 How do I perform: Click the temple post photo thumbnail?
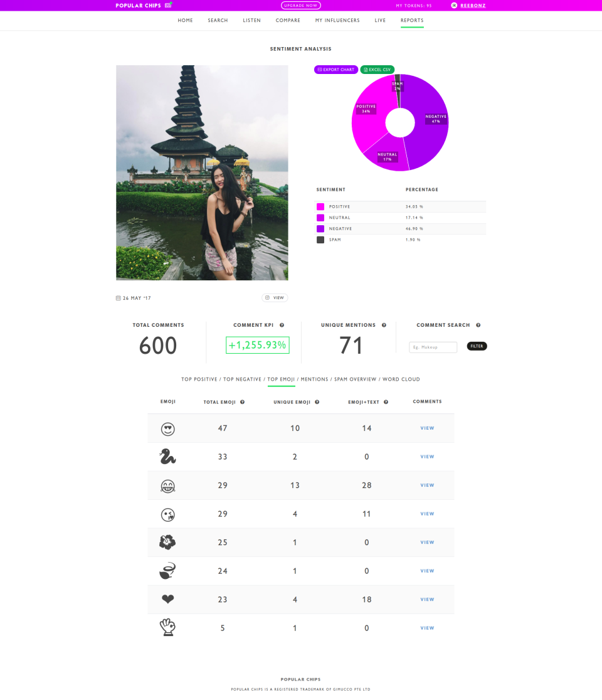[x=202, y=172]
